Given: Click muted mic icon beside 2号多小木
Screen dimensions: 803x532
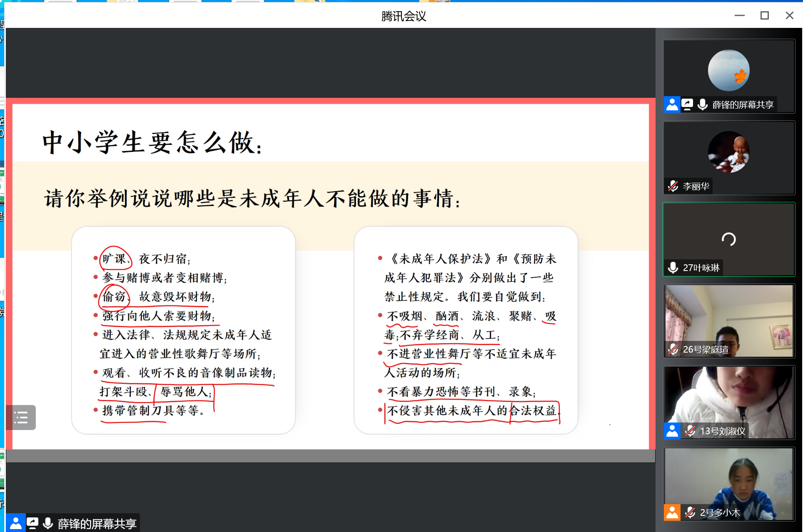Looking at the screenshot, I should click(690, 512).
